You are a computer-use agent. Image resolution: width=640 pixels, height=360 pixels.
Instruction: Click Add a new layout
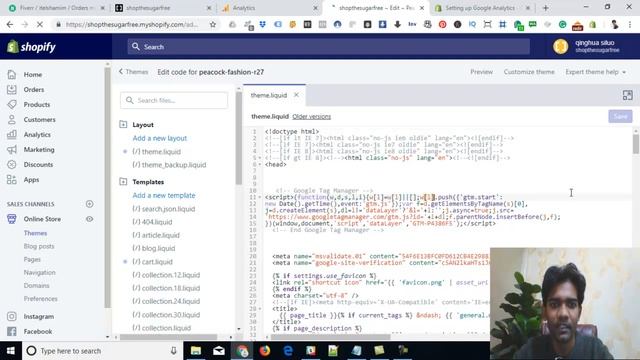[160, 138]
